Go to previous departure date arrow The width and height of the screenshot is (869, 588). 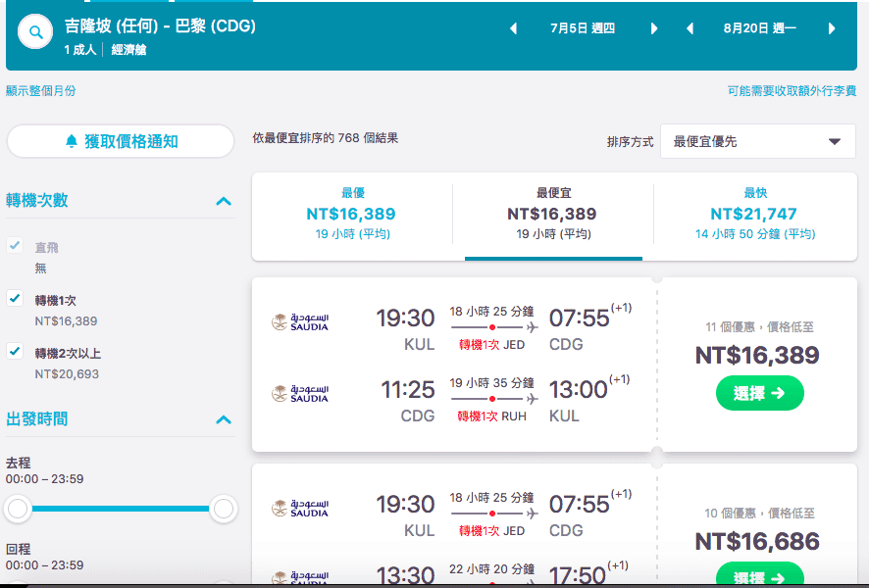coord(513,28)
